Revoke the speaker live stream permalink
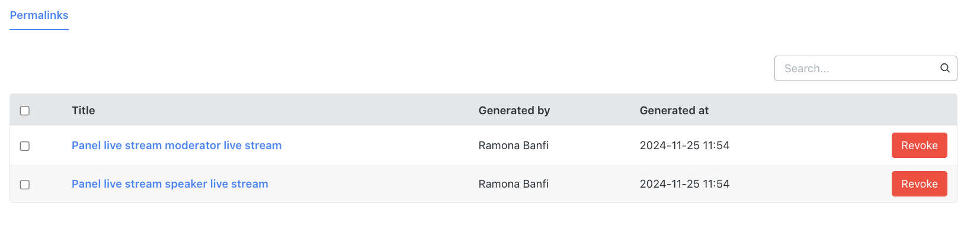This screenshot has width=980, height=232. [919, 184]
